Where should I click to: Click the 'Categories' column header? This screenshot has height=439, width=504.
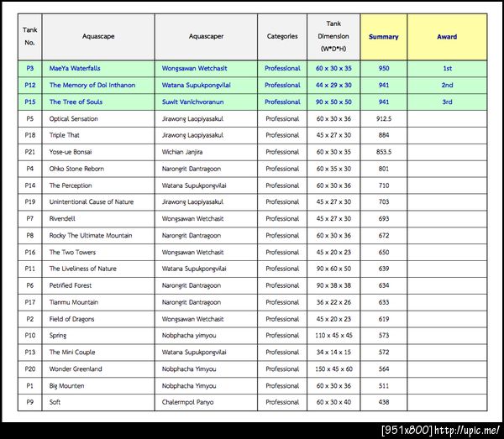coord(282,37)
